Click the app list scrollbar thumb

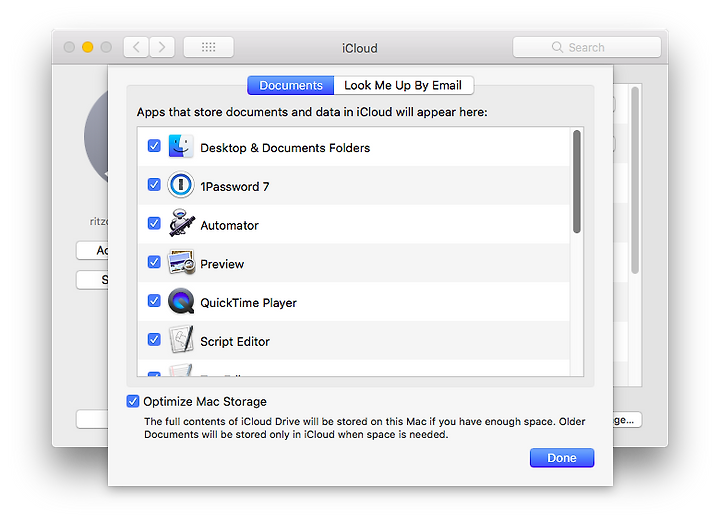[577, 182]
